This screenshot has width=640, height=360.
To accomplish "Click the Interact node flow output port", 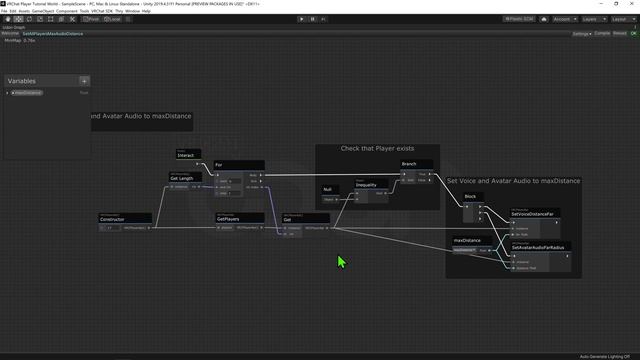I will (197, 164).
